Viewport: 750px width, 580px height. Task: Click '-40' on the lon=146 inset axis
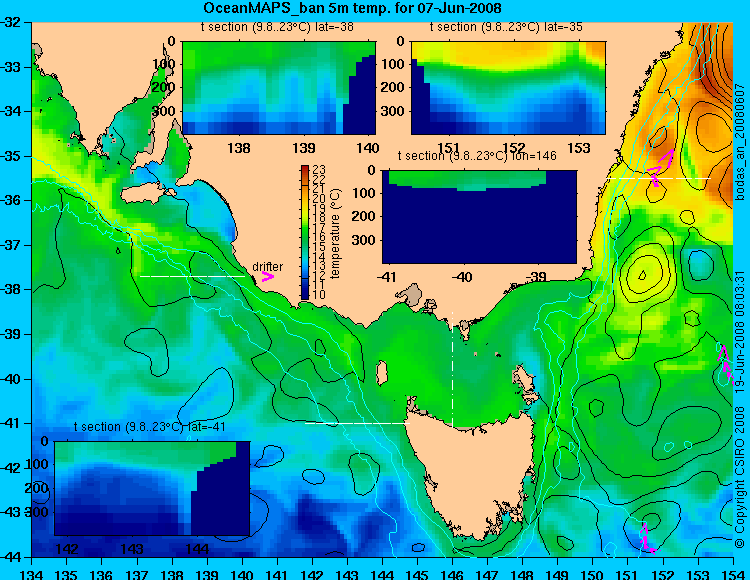pos(463,277)
